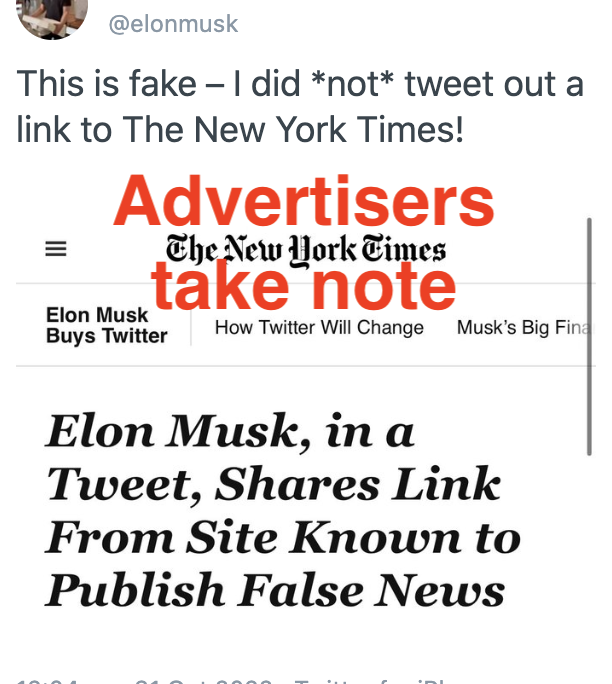Click the tweet date at the bottom
This screenshot has width=612, height=684.
200,678
